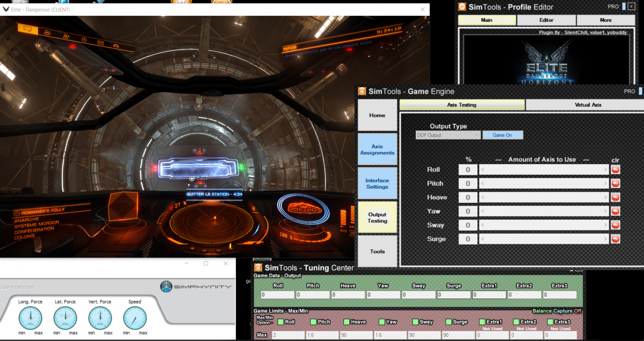Click the ROMANEK'S FOLLY station name text
The height and width of the screenshot is (341, 644).
[x=43, y=211]
